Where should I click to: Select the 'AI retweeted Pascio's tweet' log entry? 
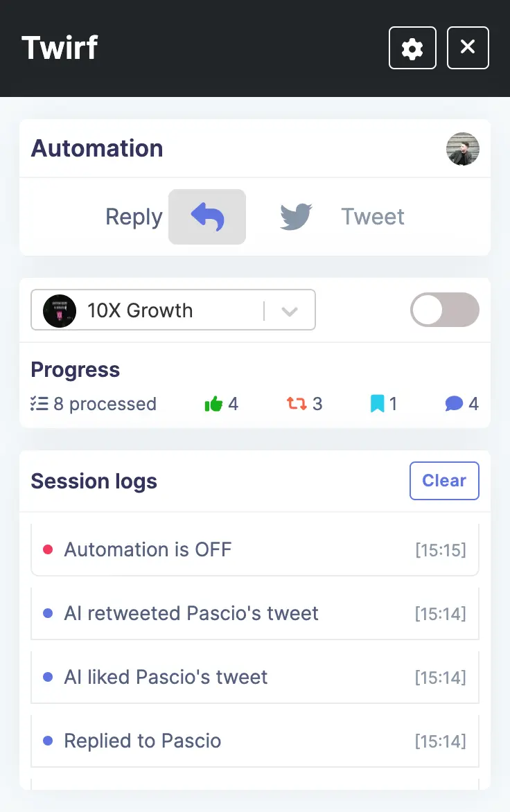(x=255, y=612)
